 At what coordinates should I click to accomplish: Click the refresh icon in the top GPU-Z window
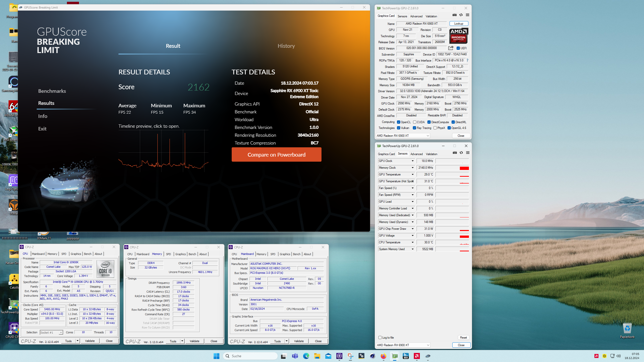pyautogui.click(x=461, y=15)
